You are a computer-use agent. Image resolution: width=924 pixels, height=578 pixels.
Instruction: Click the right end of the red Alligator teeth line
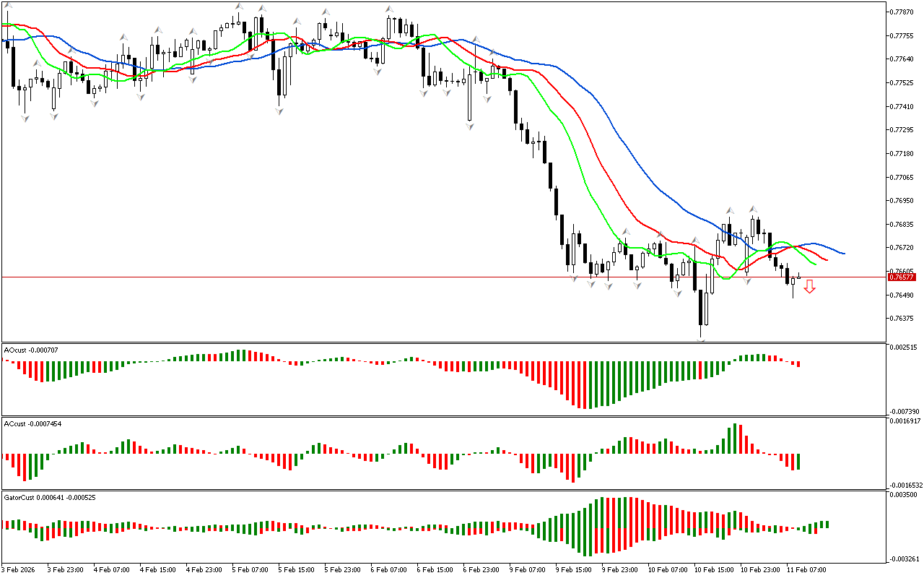[x=827, y=259]
